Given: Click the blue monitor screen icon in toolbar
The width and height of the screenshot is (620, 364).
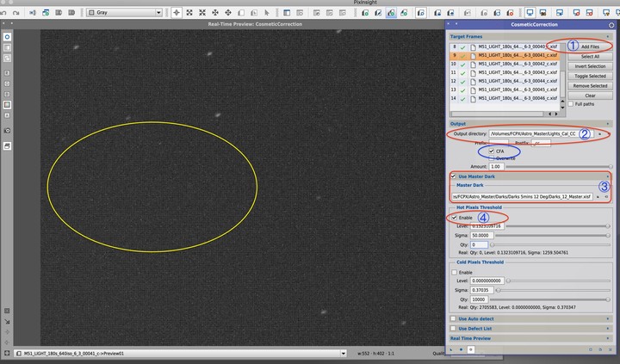Looking at the screenshot, I should (530, 13).
